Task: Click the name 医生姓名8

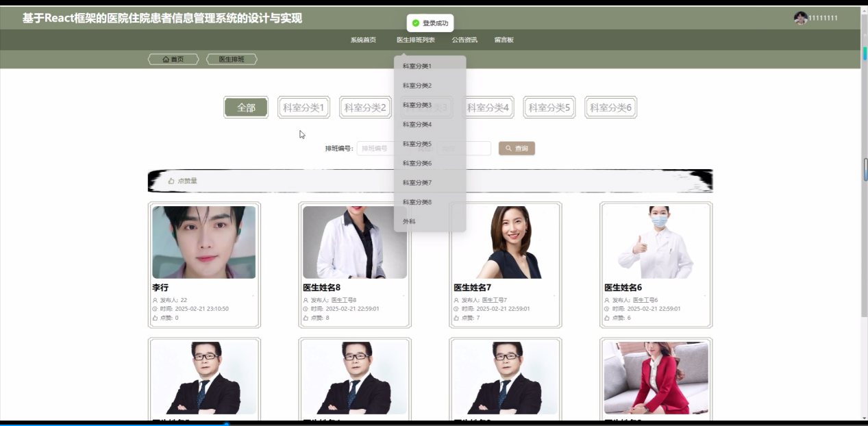Action: 322,288
